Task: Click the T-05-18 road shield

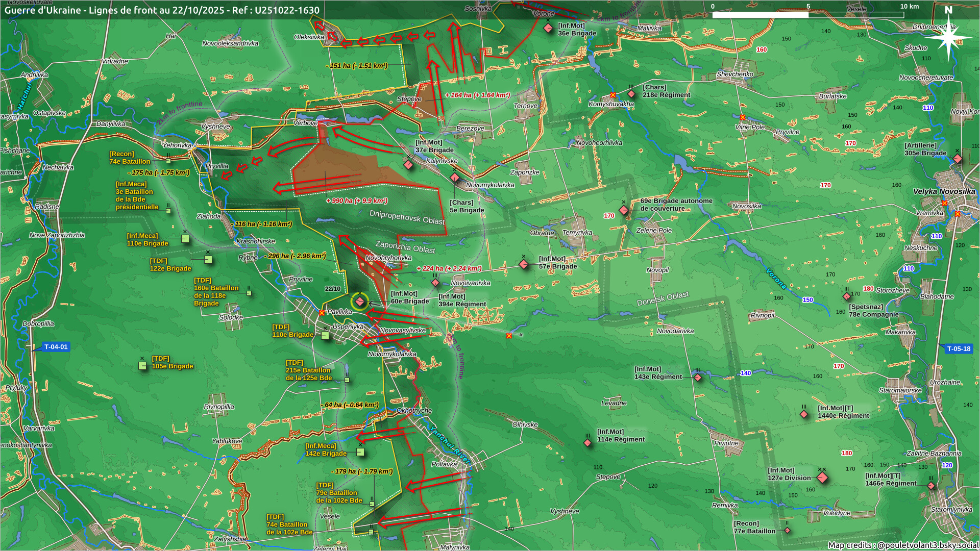Action: point(958,349)
